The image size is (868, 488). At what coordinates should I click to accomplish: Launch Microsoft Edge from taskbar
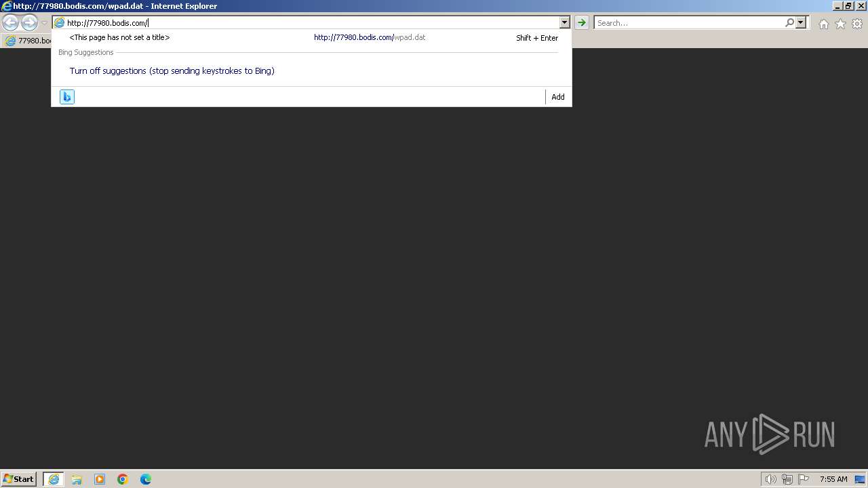(146, 479)
